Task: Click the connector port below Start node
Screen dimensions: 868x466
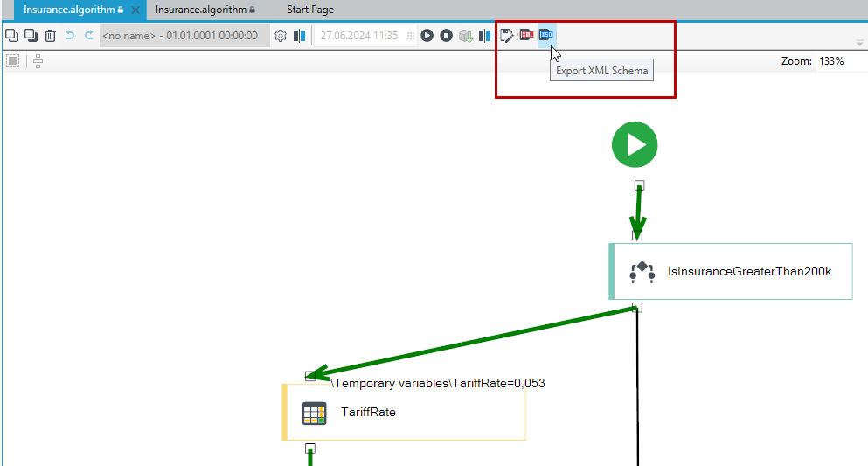Action: coord(639,185)
